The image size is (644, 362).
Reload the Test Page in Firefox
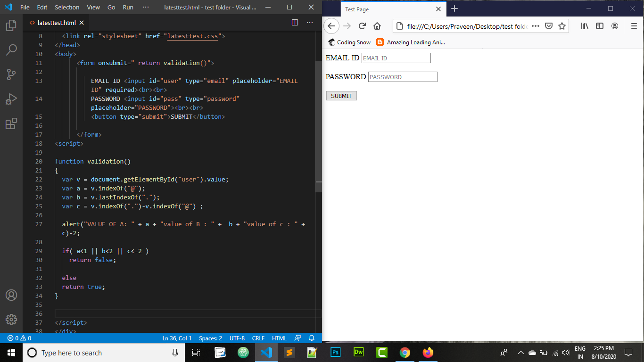pyautogui.click(x=362, y=26)
